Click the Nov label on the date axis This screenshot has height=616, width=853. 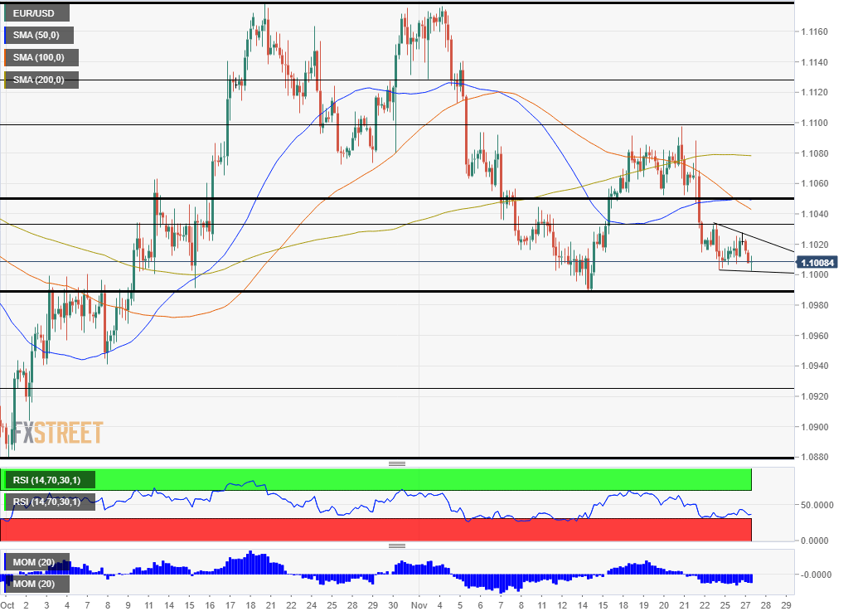click(x=419, y=605)
